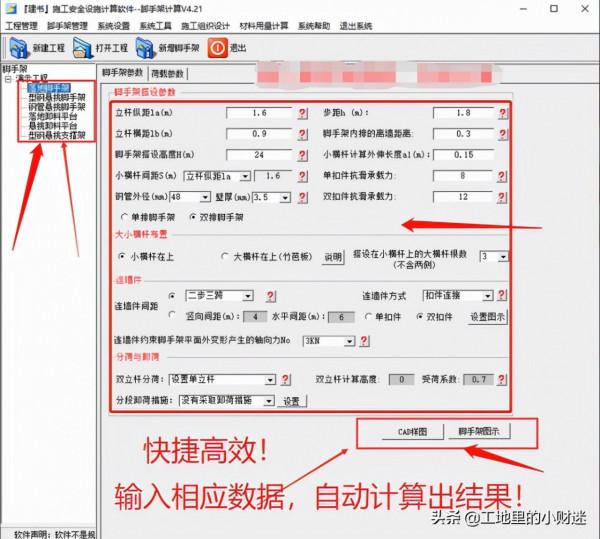Open 钢管外径 48 dropdown
Viewport: 600px width, 539px height.
pyautogui.click(x=205, y=197)
